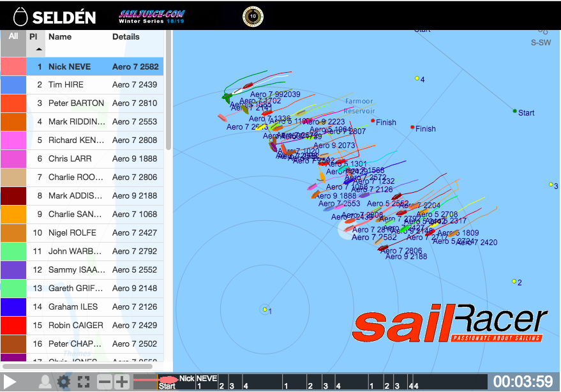Zoom in with the plus button
This screenshot has width=561, height=392.
[122, 382]
